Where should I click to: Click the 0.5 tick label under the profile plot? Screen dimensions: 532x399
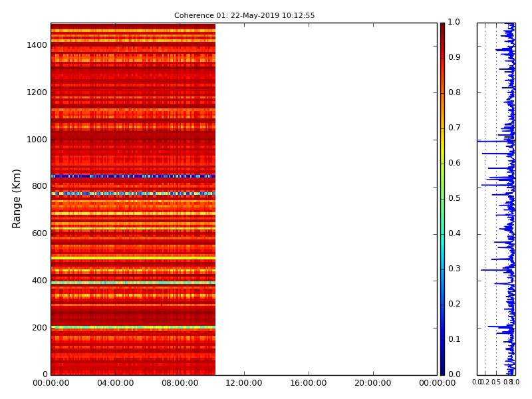pos(496,382)
